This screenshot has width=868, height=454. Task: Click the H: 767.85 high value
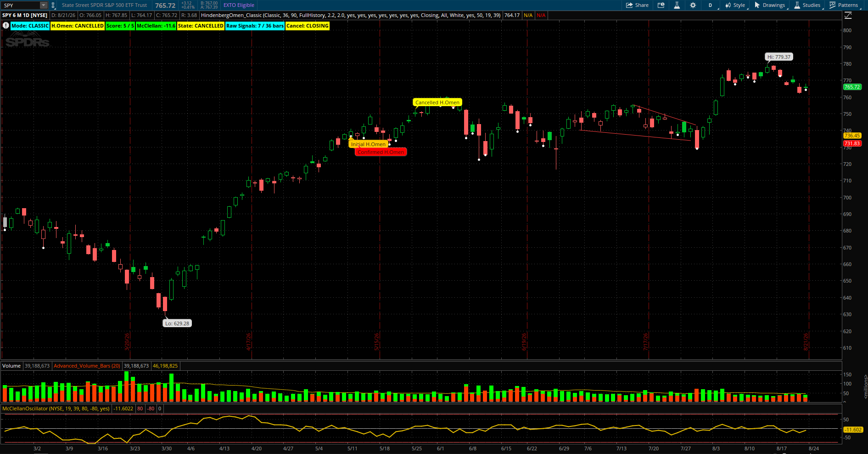[x=117, y=15]
